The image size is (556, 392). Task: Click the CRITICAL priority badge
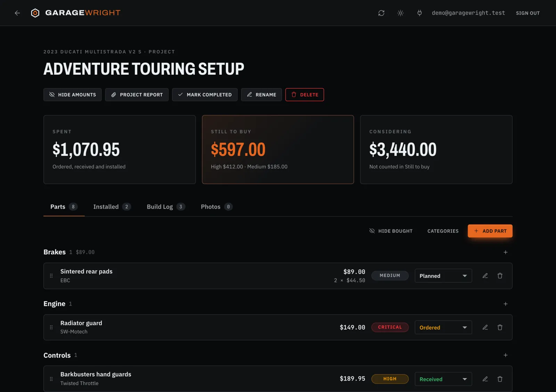390,327
